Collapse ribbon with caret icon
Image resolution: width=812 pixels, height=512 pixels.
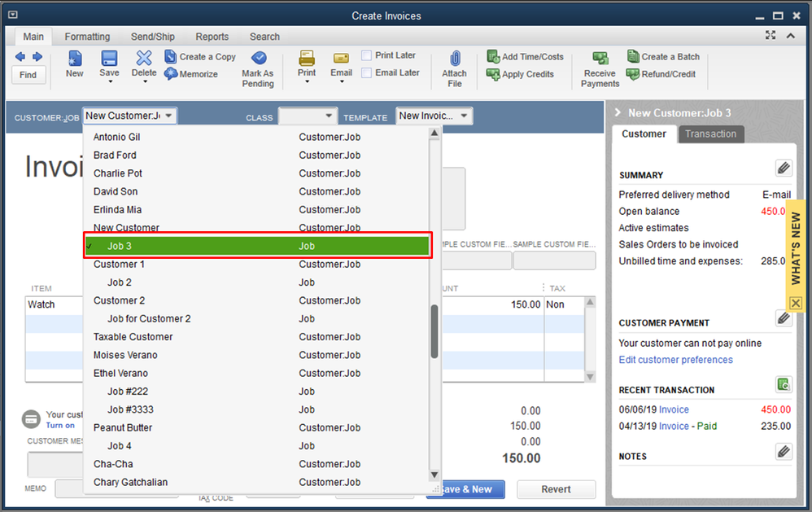790,36
